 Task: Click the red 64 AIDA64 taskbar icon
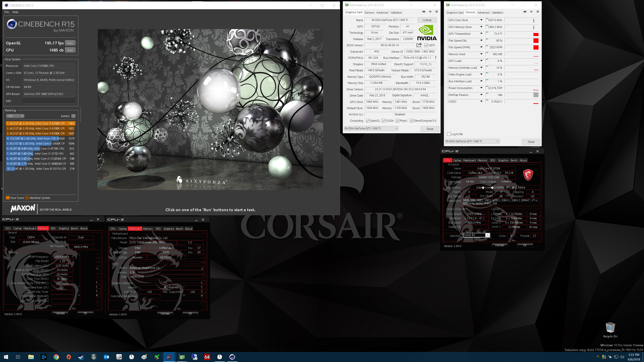pyautogui.click(x=207, y=357)
